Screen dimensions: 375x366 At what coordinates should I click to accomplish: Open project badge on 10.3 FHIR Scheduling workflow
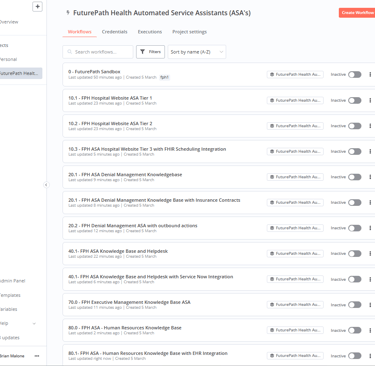tap(295, 151)
